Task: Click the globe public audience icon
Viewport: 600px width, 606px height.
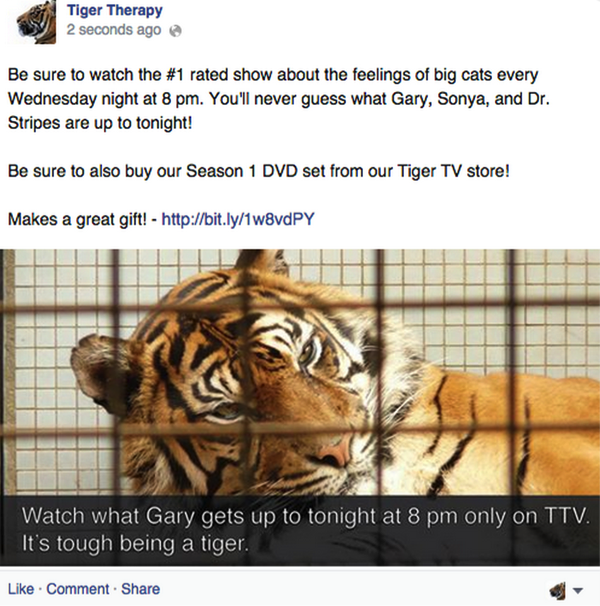Action: tap(176, 31)
